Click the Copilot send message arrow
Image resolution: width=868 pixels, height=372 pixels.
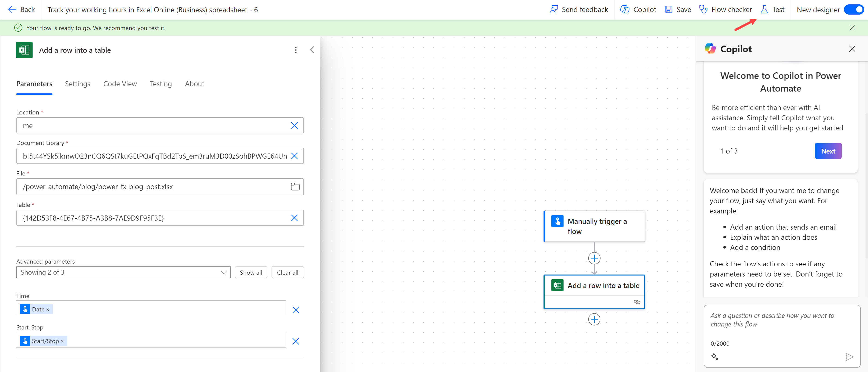coord(849,357)
